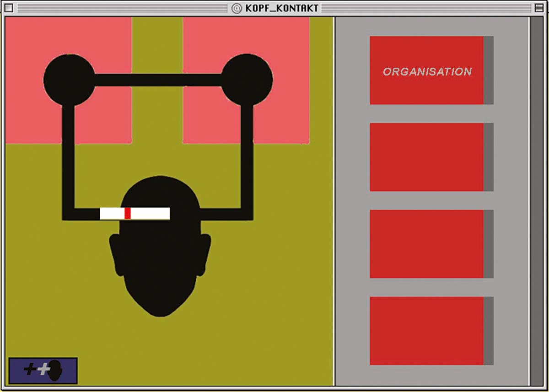This screenshot has height=392, width=549.
Task: Click the red marker on the white slider
Action: coord(128,213)
